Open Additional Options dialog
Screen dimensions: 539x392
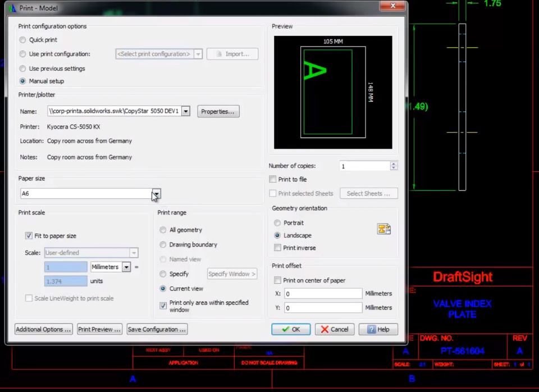click(x=43, y=330)
